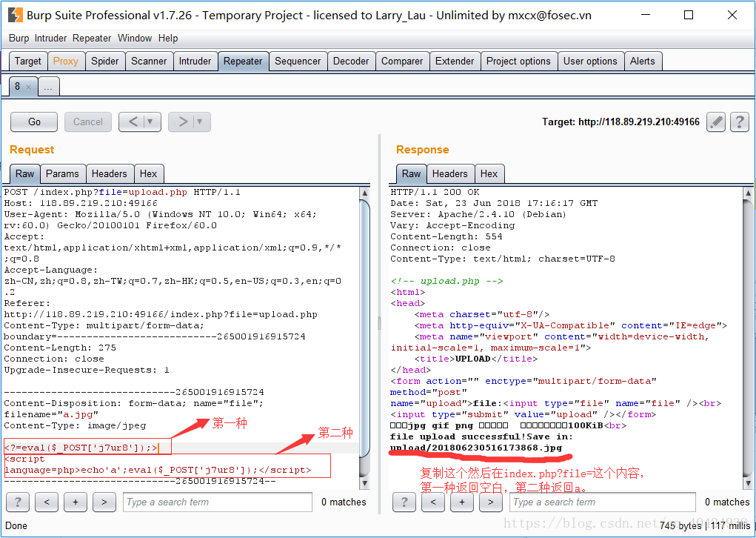This screenshot has height=538, width=756.
Task: Open history dropdown beside the back arrow
Action: tap(150, 122)
